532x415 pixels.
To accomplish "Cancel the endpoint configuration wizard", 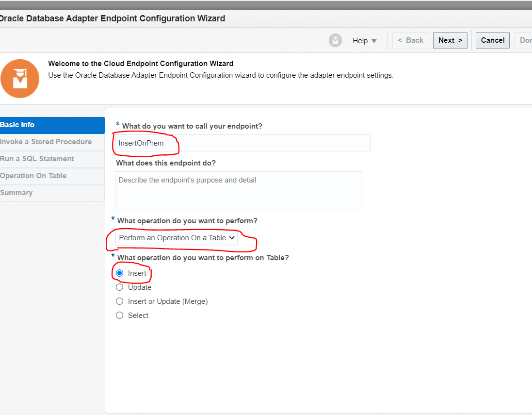I will click(x=493, y=40).
